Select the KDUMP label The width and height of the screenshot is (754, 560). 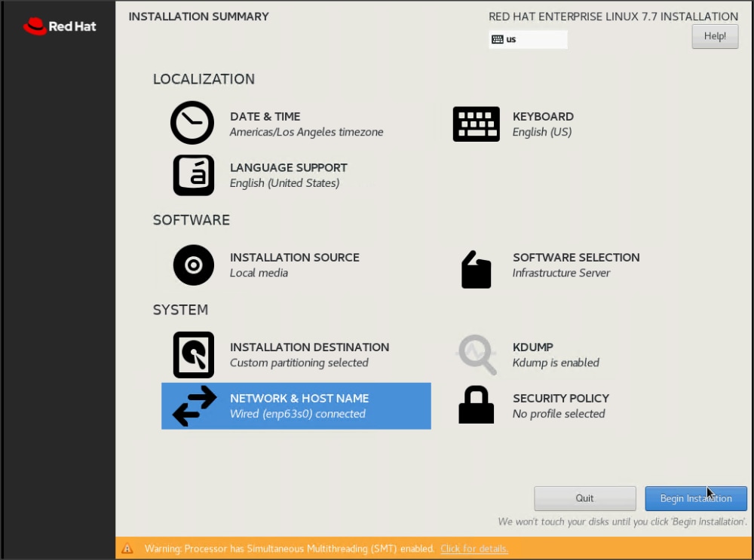tap(533, 347)
